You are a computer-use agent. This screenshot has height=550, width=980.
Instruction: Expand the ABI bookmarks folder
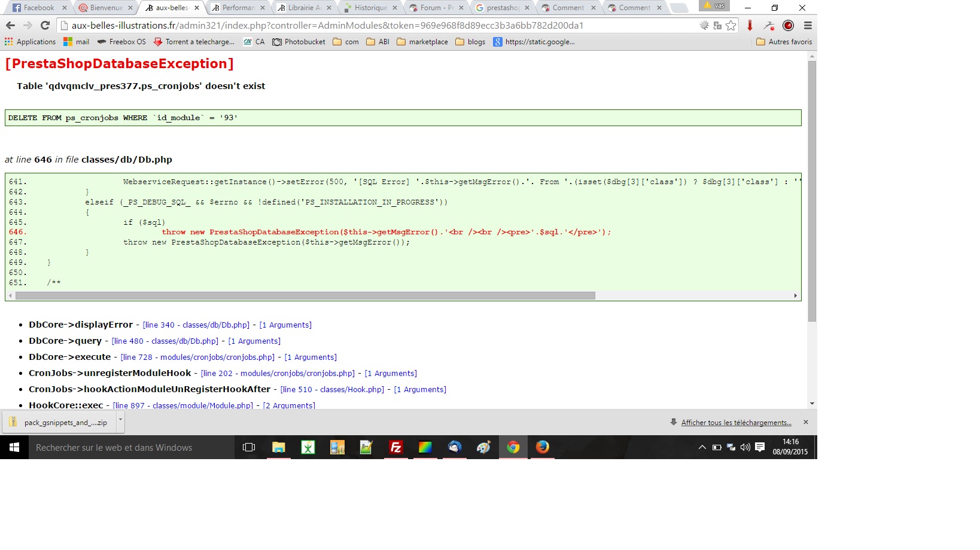[x=378, y=42]
